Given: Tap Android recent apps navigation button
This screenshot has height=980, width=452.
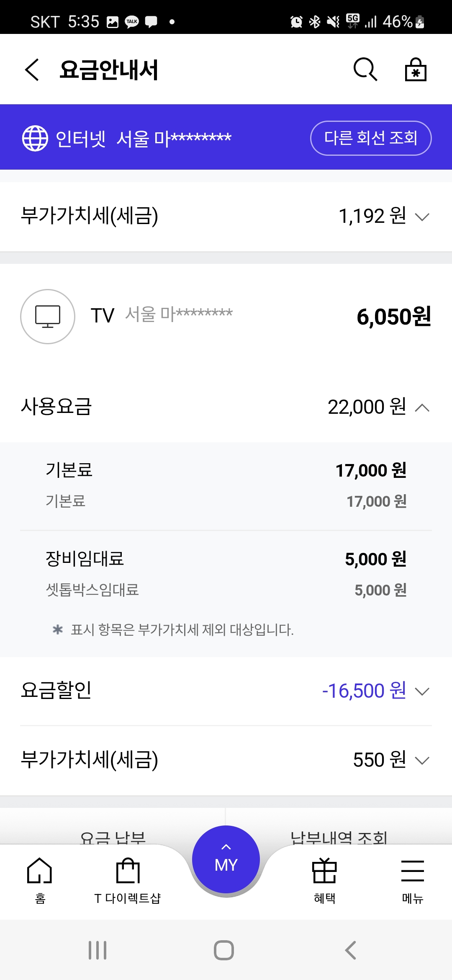Looking at the screenshot, I should [x=98, y=950].
